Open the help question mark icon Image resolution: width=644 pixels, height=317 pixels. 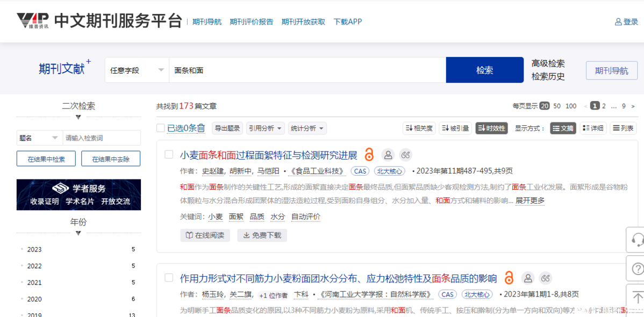pyautogui.click(x=637, y=268)
